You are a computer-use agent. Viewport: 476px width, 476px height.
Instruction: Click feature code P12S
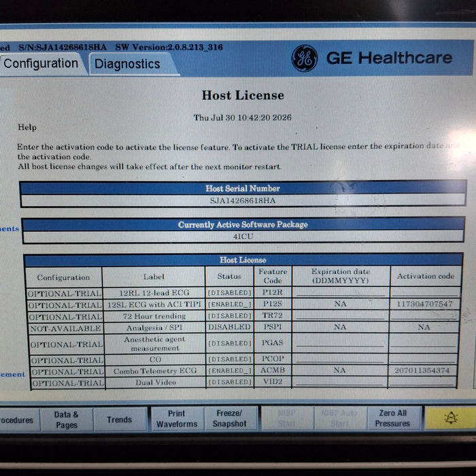pyautogui.click(x=272, y=303)
